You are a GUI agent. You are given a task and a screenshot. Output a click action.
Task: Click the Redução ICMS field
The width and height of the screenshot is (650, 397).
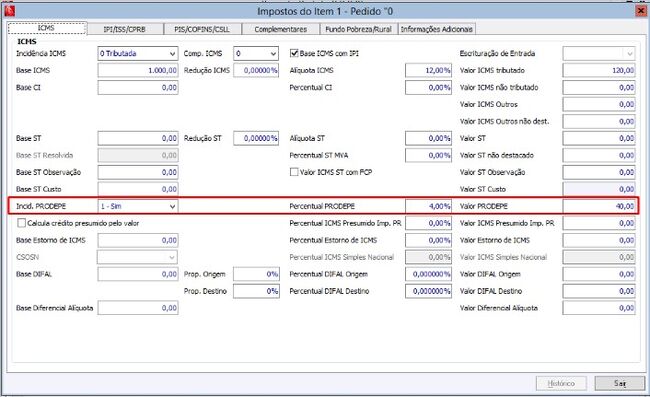256,70
